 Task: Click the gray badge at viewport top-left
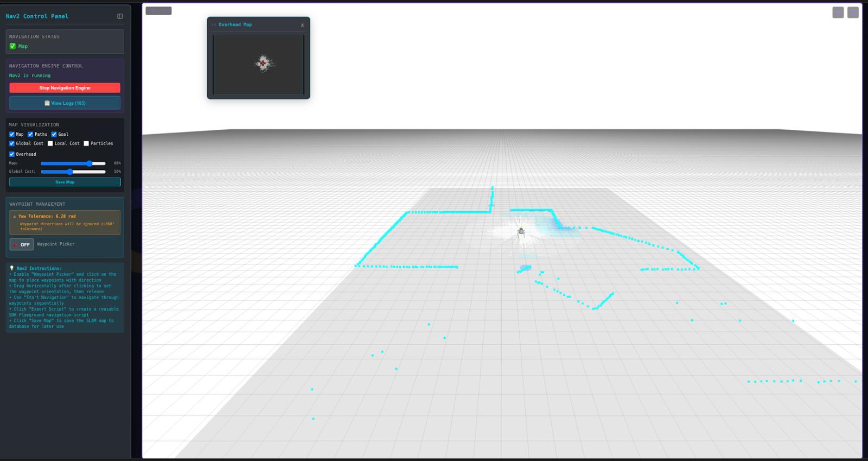point(158,11)
